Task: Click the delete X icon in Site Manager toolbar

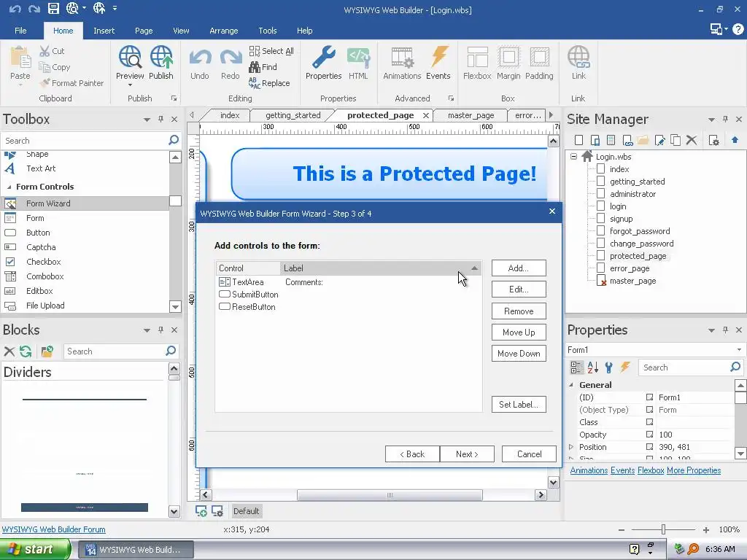Action: tap(692, 140)
